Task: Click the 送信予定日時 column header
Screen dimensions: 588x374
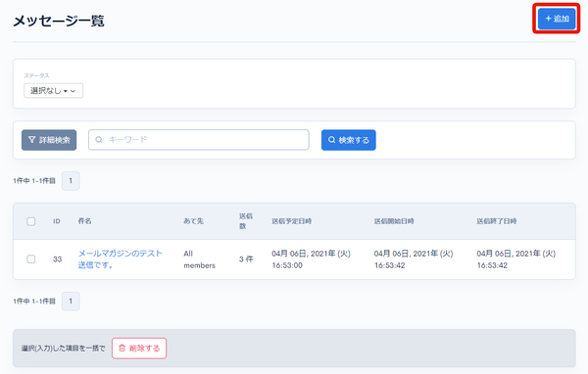Action: tap(291, 221)
